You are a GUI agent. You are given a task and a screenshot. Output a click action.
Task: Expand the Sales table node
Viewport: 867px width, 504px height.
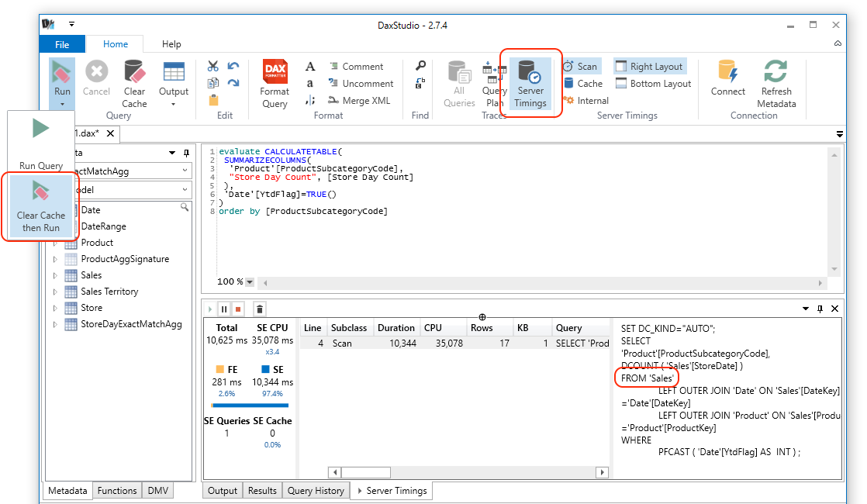[x=55, y=275]
